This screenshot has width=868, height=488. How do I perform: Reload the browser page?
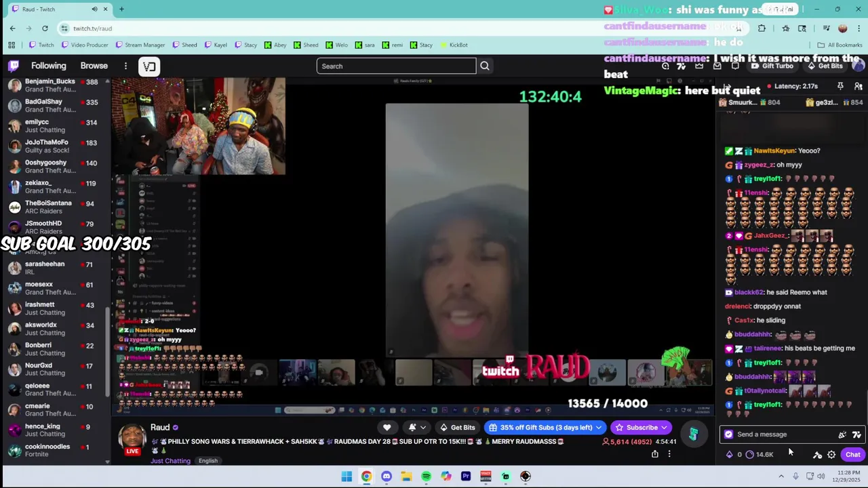tap(45, 28)
